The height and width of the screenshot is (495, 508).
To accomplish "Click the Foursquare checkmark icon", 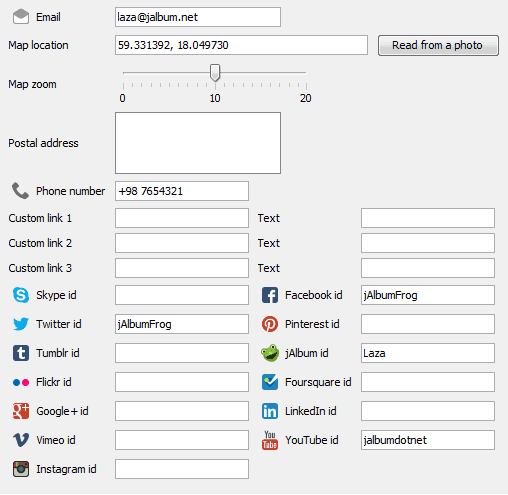I will coord(270,382).
